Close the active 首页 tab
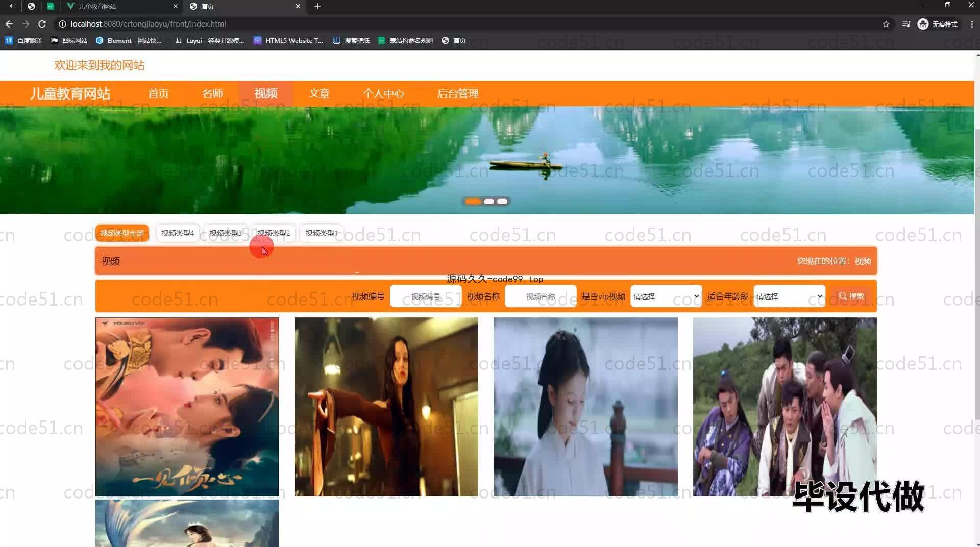The height and width of the screenshot is (547, 980). pos(298,6)
